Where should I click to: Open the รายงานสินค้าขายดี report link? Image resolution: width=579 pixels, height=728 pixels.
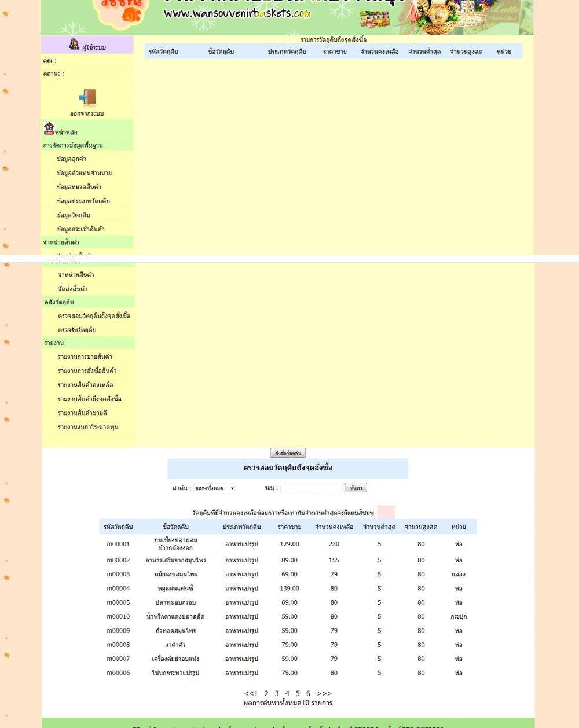coord(82,413)
